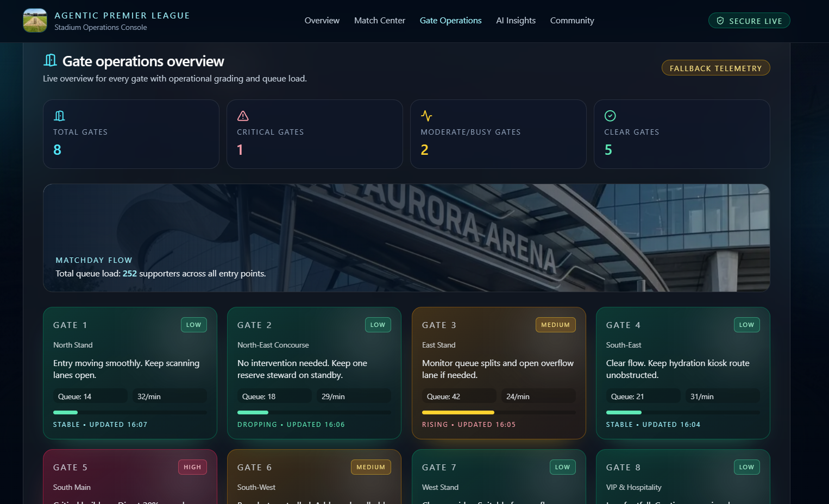Click the 'North Stand' location on Gate 1

[73, 345]
